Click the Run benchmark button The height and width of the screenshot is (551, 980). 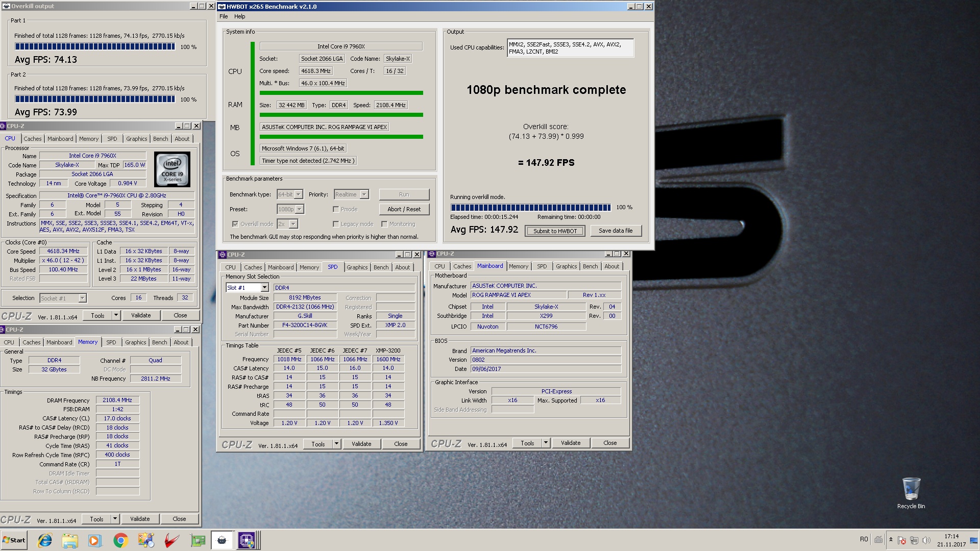coord(404,194)
